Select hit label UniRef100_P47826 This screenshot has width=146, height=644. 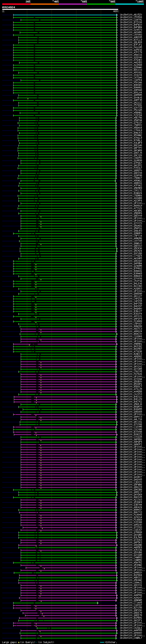point(131,374)
